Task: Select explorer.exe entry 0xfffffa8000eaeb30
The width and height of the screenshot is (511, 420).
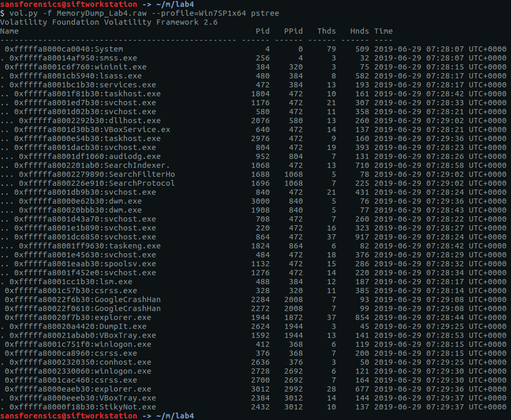Action: [x=78, y=389]
